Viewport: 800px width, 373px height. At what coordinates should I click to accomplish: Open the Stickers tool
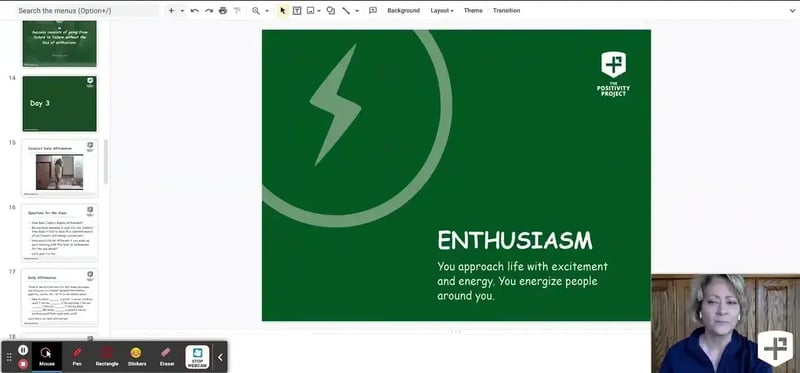pyautogui.click(x=137, y=356)
